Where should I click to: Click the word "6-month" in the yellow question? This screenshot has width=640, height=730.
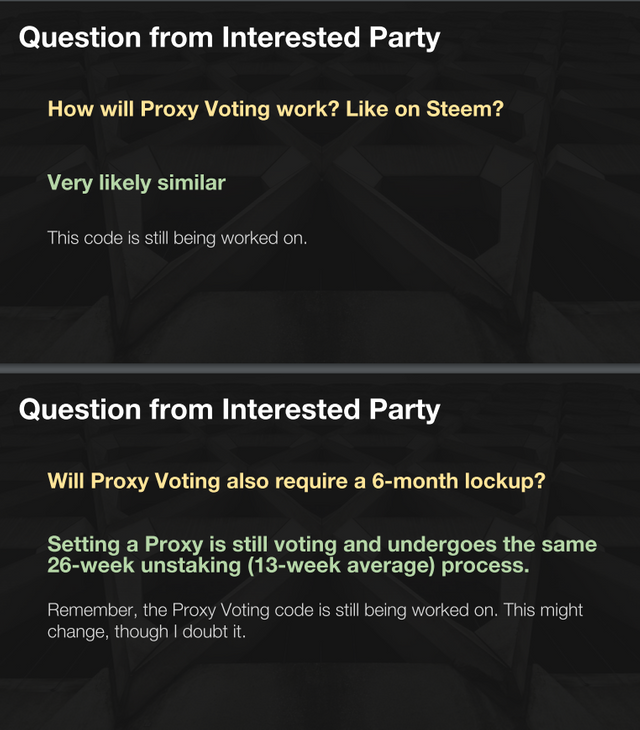click(411, 480)
